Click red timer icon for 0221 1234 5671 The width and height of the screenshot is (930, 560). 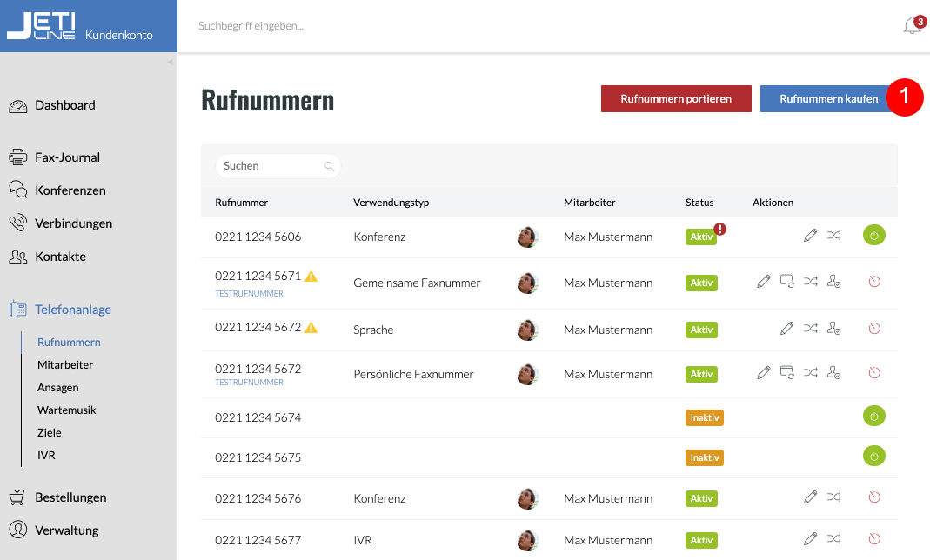874,282
